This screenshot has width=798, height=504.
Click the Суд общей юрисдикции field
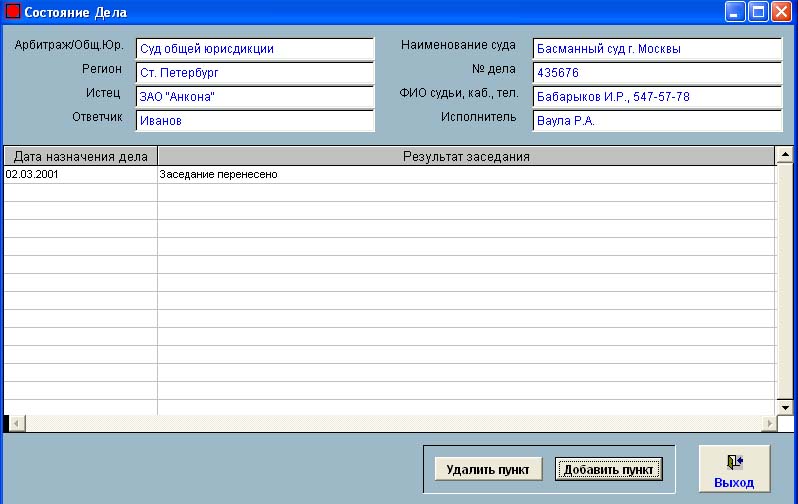[x=254, y=49]
